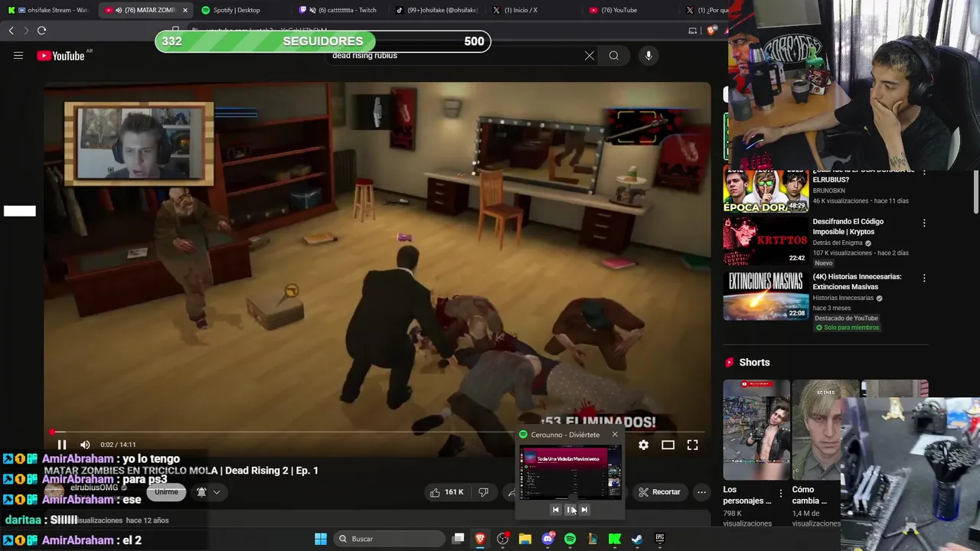This screenshot has height=551, width=980.
Task: Switch to the catttttttta Twitch tab
Action: 341,10
